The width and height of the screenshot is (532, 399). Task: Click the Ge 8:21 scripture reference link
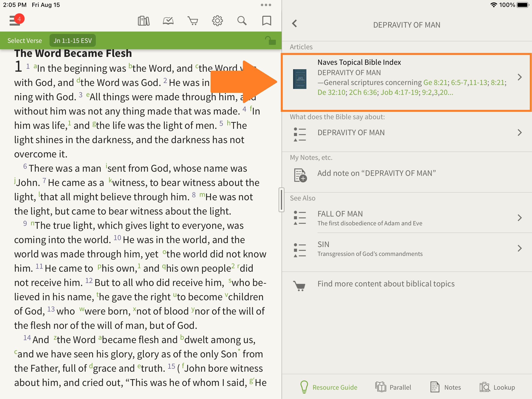[435, 83]
